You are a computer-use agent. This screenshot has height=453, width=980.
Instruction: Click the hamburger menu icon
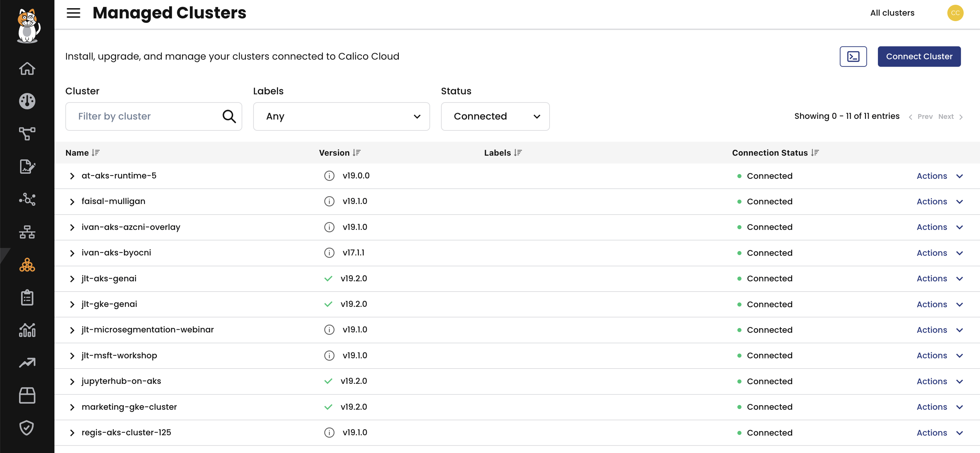(x=73, y=13)
